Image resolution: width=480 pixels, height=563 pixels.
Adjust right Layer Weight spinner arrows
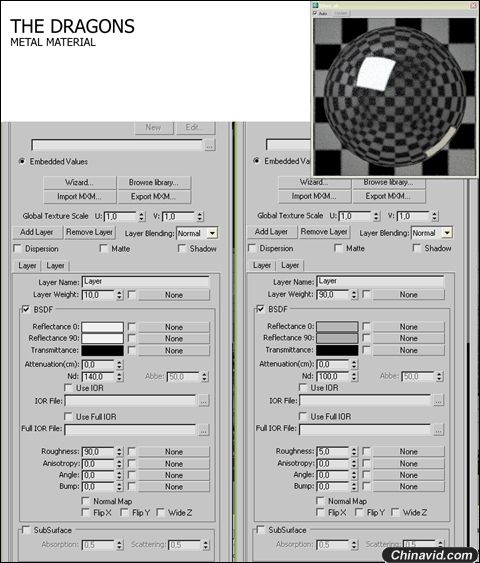pos(354,295)
